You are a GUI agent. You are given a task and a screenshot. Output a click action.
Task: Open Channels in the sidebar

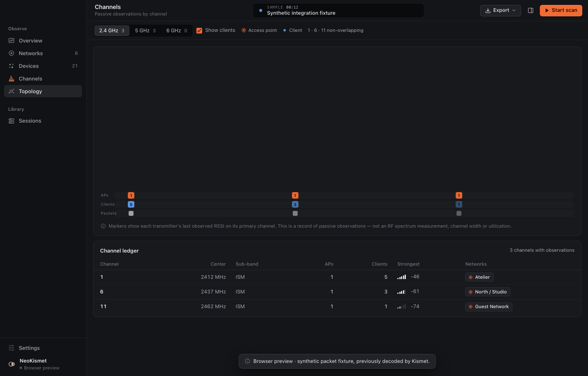point(43,78)
